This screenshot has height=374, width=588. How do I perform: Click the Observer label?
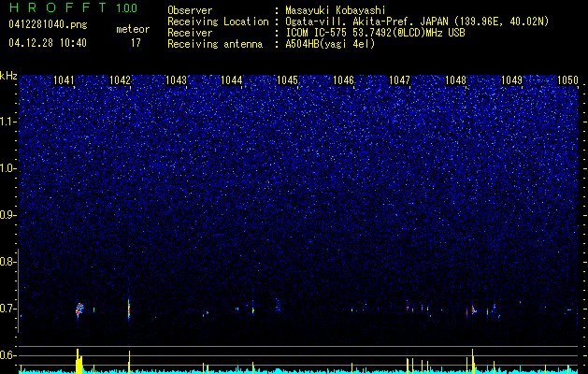[x=190, y=10]
